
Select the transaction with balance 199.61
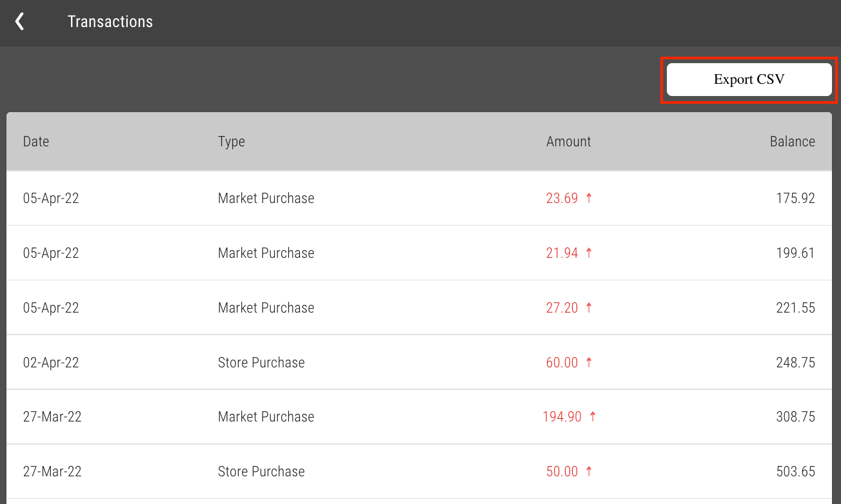pyautogui.click(x=419, y=253)
